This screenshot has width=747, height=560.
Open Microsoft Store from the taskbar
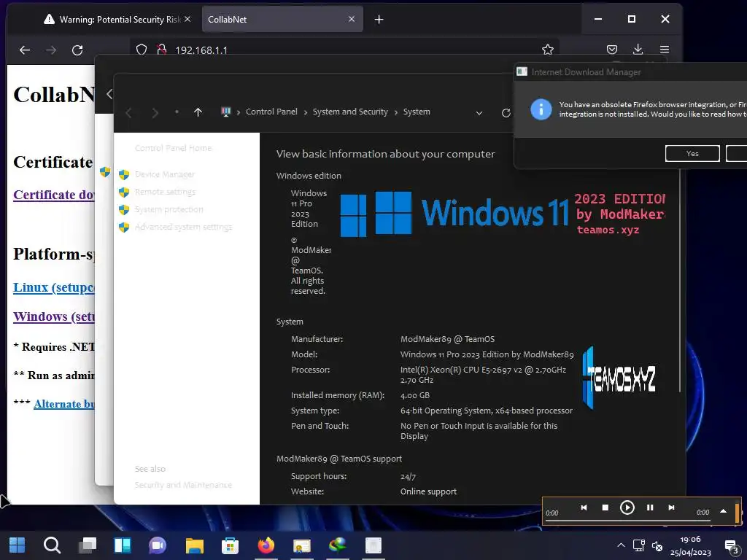(230, 545)
